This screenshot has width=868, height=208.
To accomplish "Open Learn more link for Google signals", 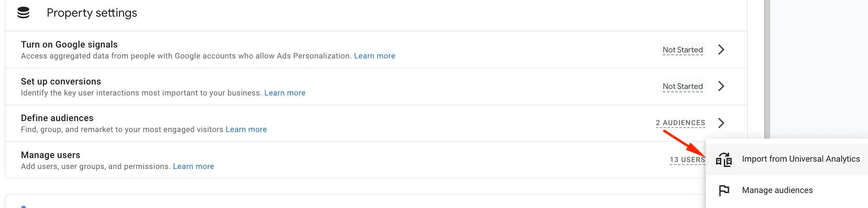I will coord(374,56).
